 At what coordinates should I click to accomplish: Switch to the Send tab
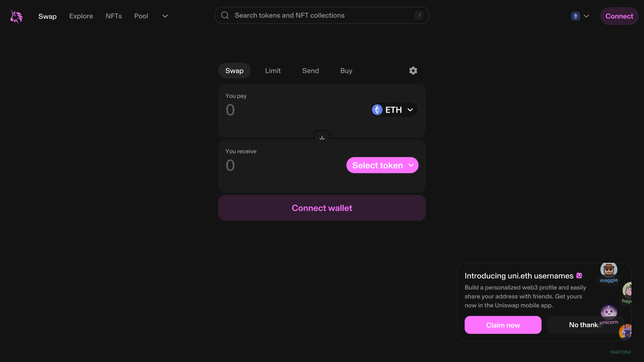[x=310, y=71]
